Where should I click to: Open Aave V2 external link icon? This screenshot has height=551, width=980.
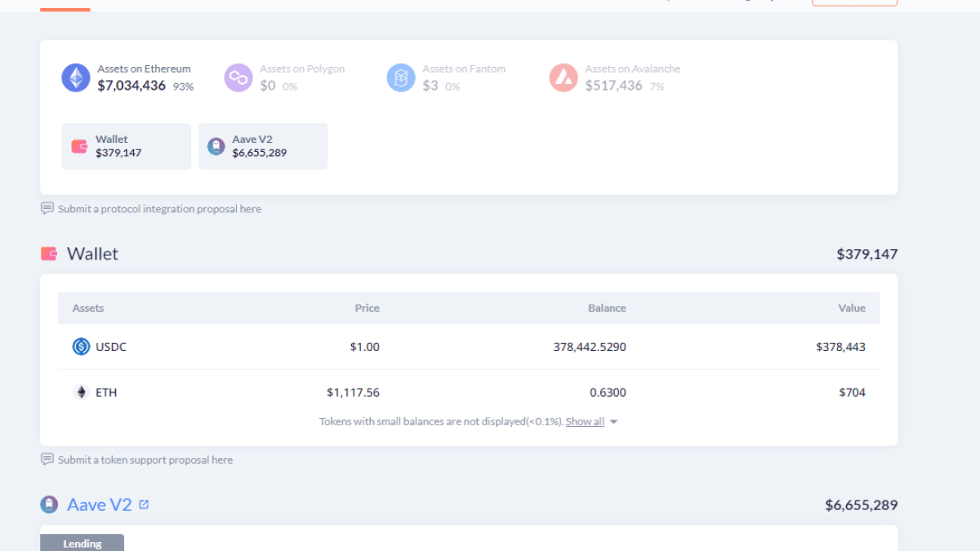(144, 504)
